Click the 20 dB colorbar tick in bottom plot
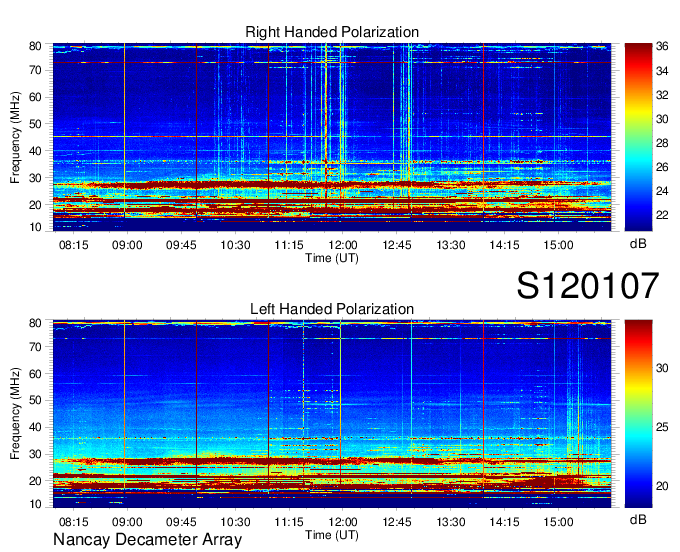This screenshot has height=552, width=680. point(662,486)
